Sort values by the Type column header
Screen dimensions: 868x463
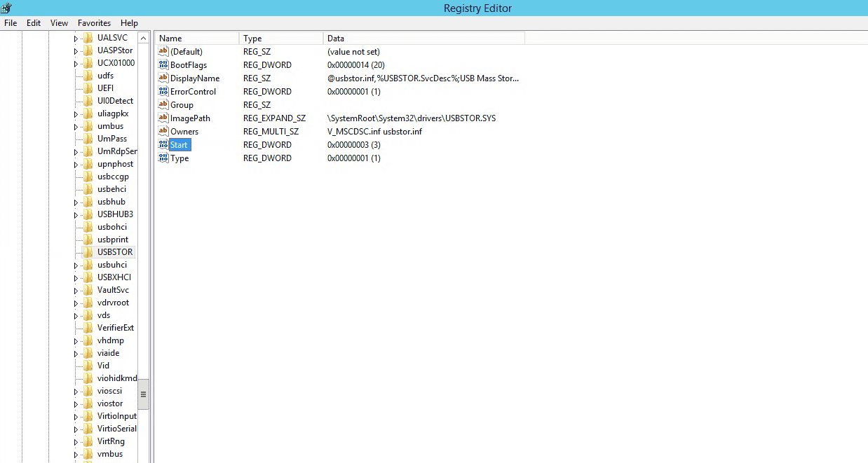click(x=281, y=39)
